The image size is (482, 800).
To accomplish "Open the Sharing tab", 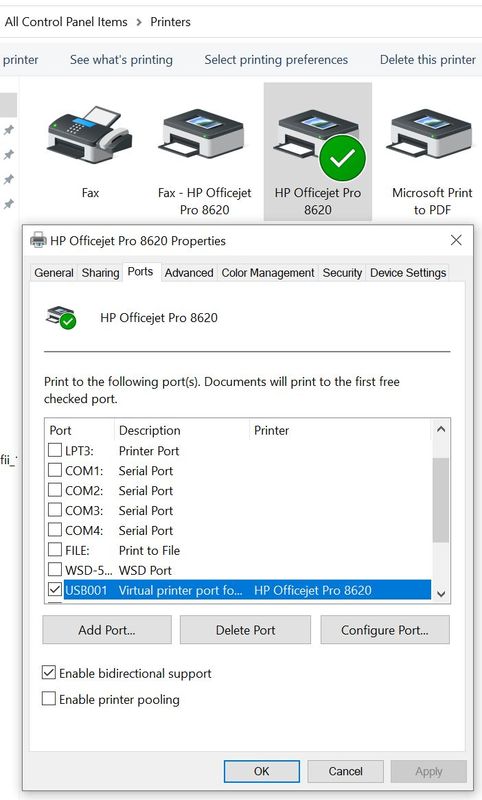I will click(100, 273).
